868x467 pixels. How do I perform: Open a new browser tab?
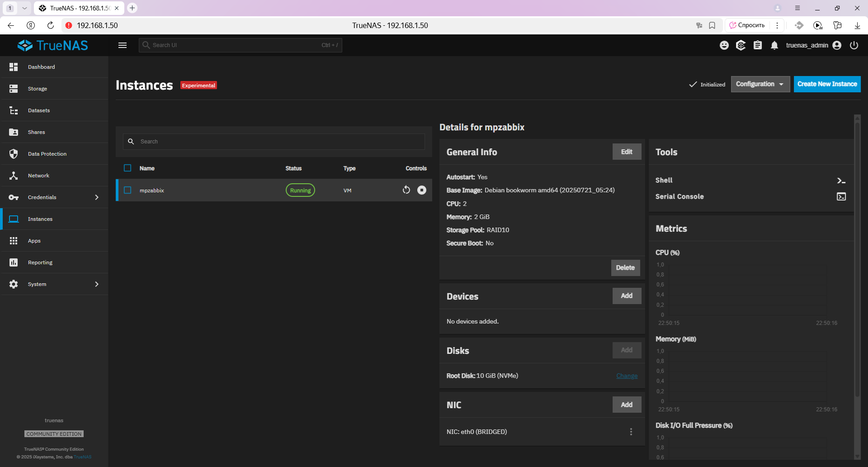tap(132, 8)
